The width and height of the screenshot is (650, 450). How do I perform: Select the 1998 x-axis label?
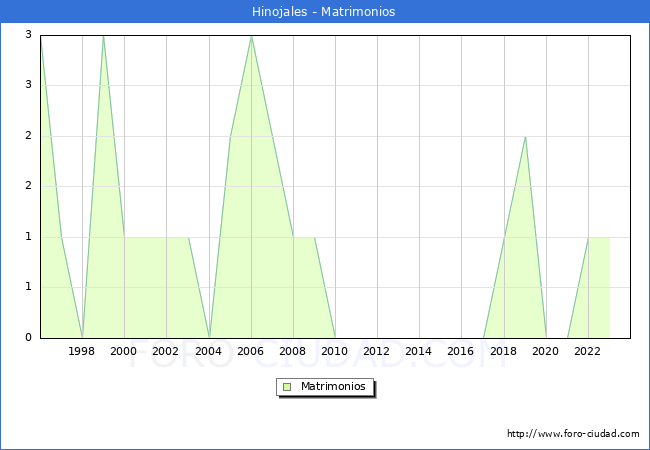coord(81,351)
